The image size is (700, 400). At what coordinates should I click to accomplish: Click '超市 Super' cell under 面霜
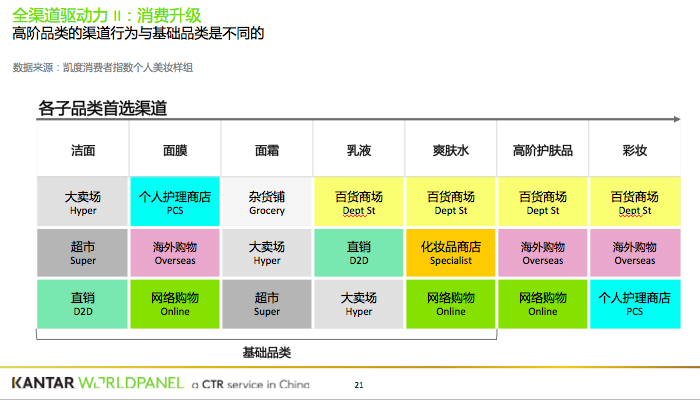point(267,304)
